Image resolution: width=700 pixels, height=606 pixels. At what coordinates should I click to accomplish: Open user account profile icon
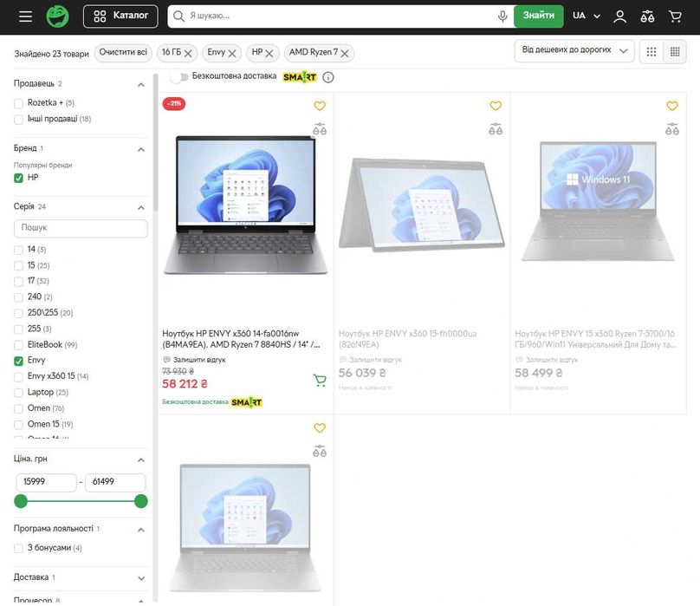pyautogui.click(x=619, y=16)
